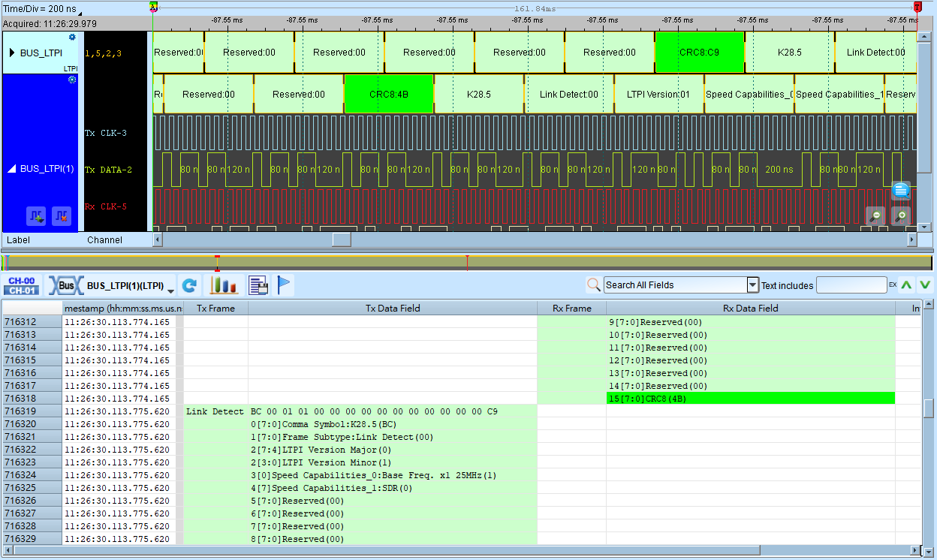Click the add channel waveform icon

(36, 216)
